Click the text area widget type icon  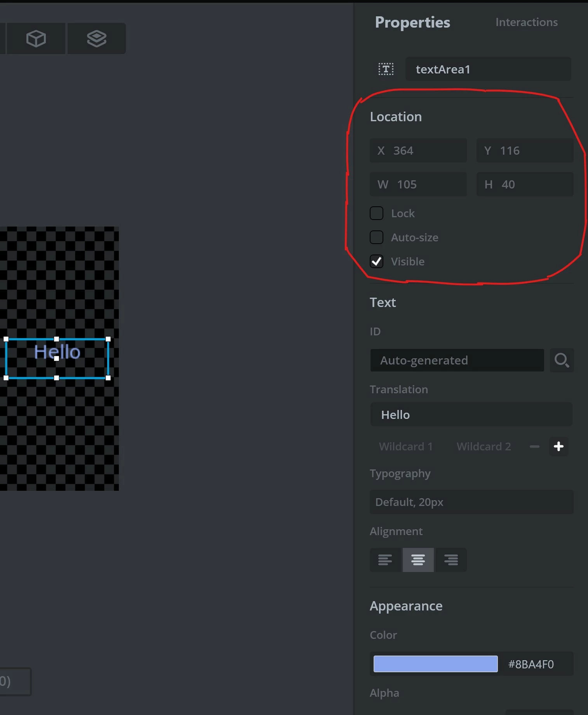(x=386, y=69)
